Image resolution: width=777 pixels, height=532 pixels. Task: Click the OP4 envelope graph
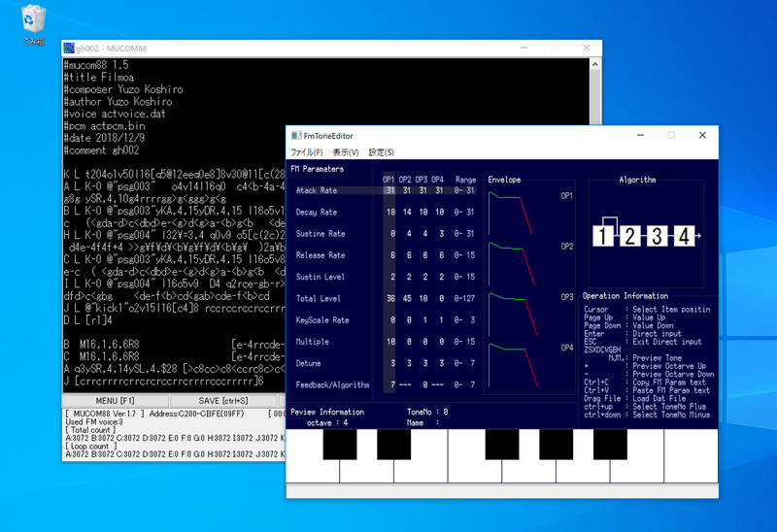click(x=513, y=365)
